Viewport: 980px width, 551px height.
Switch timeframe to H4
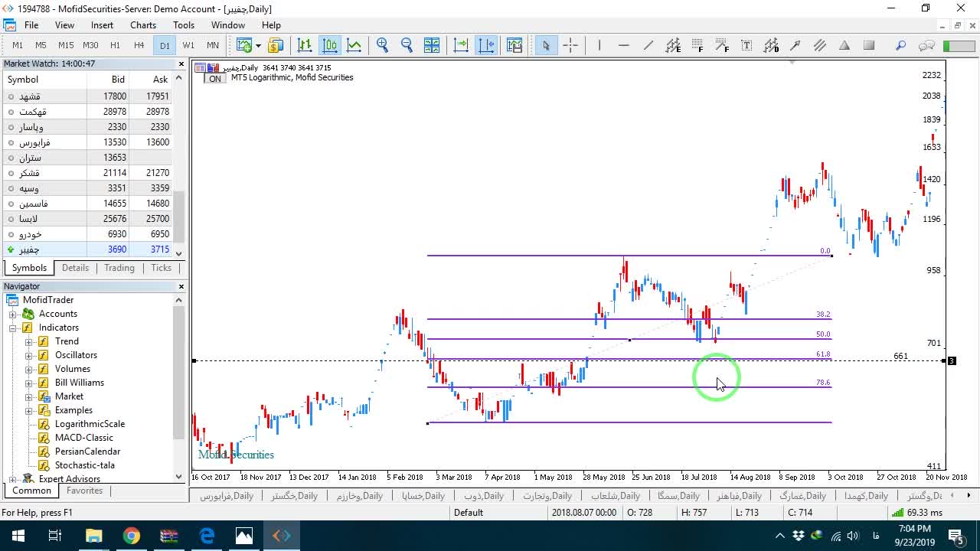pos(139,45)
